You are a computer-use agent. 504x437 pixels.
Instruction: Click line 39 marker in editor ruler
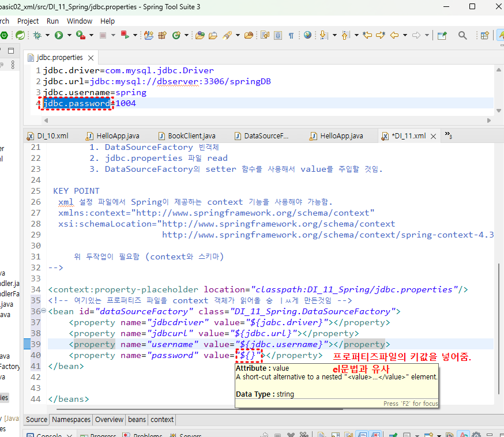point(27,344)
